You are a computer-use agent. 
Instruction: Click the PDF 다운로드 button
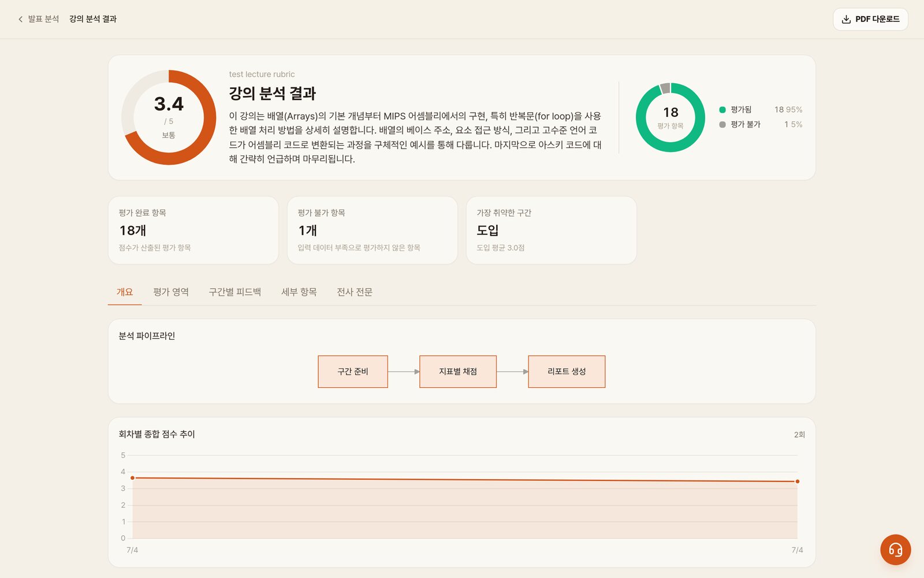point(870,19)
